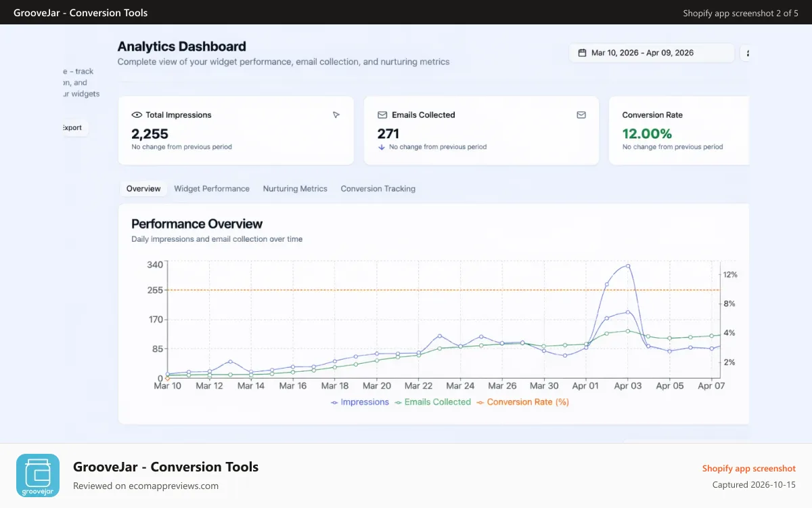Click the 340 y-axis label
The height and width of the screenshot is (508, 812).
coord(155,265)
